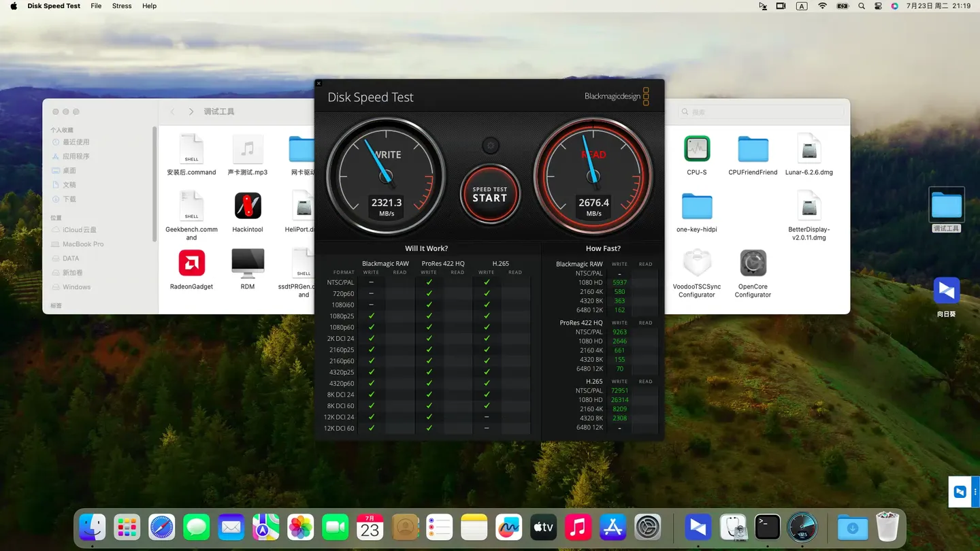Open the input source menu in menu bar

click(x=802, y=6)
